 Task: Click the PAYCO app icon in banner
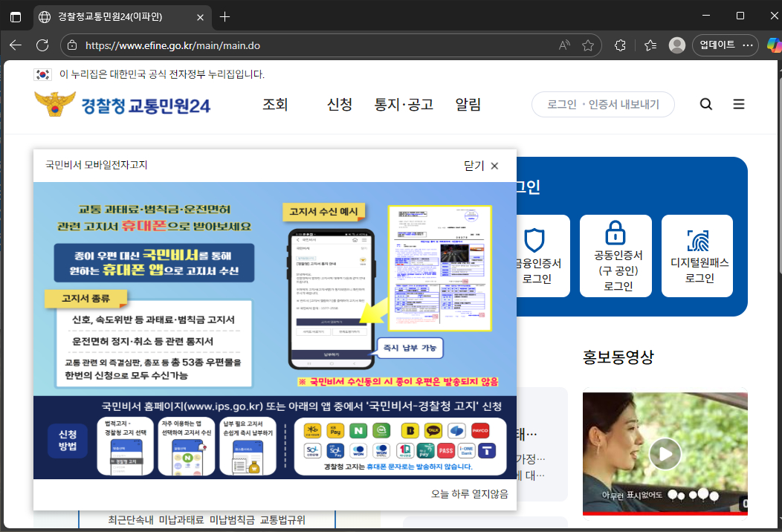coord(480,430)
